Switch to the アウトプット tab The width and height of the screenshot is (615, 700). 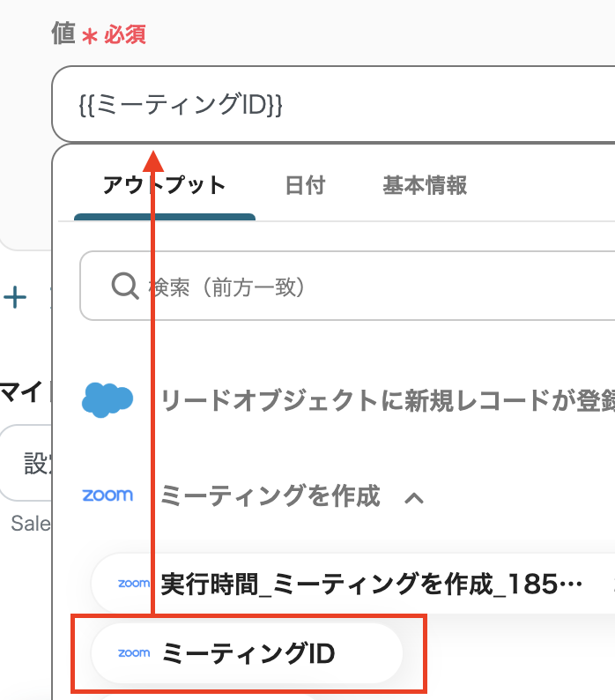[164, 185]
